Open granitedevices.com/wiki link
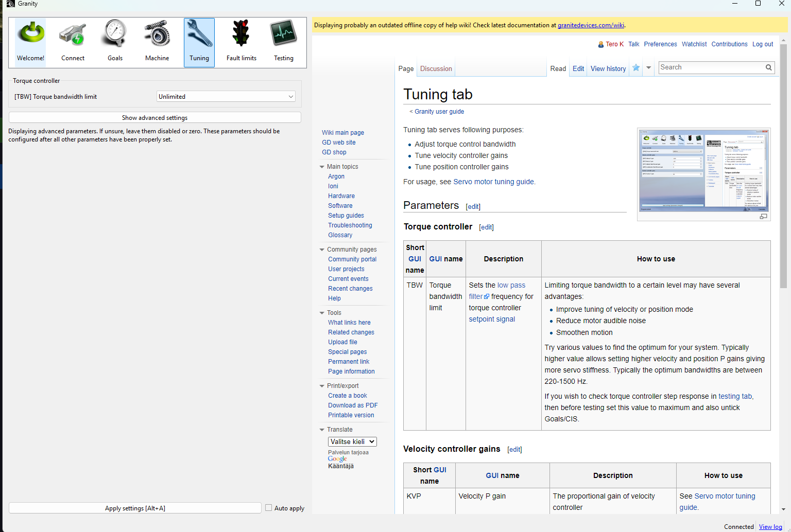 (x=591, y=25)
